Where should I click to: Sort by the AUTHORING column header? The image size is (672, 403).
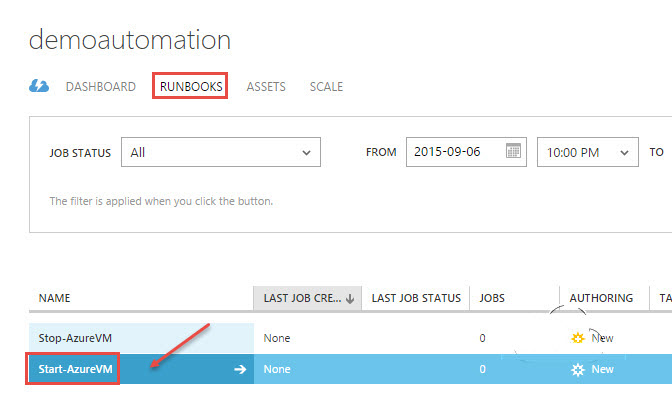(601, 298)
